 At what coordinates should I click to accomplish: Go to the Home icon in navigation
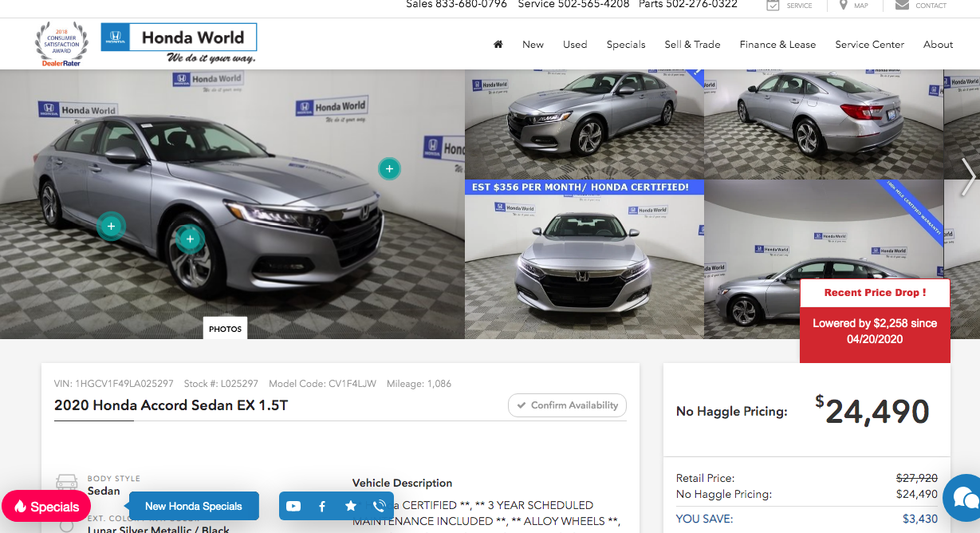click(498, 45)
